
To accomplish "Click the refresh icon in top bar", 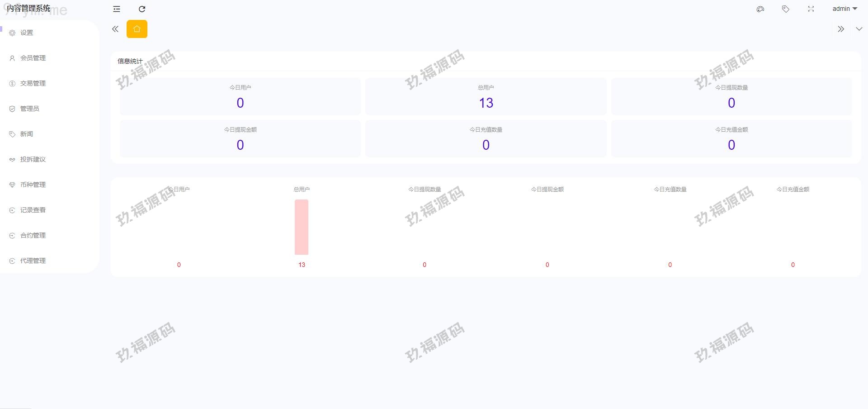I will coord(142,9).
